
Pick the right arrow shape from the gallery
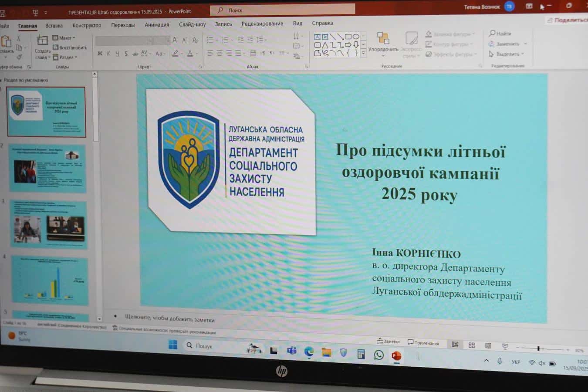(348, 45)
